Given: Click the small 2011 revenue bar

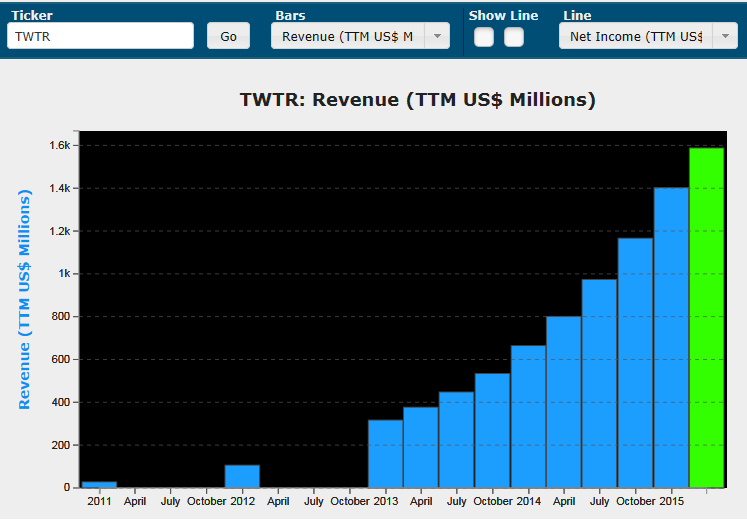Looking at the screenshot, I should [99, 485].
